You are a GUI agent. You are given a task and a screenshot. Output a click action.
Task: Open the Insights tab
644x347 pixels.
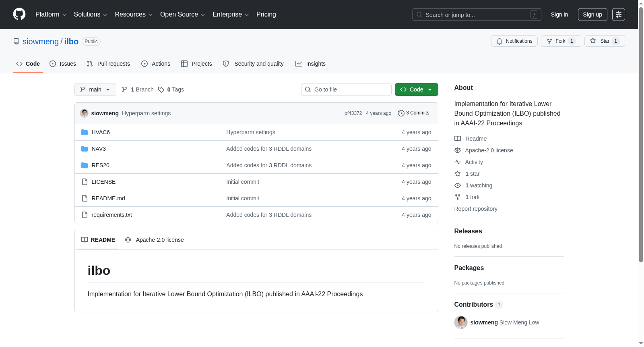pos(310,64)
